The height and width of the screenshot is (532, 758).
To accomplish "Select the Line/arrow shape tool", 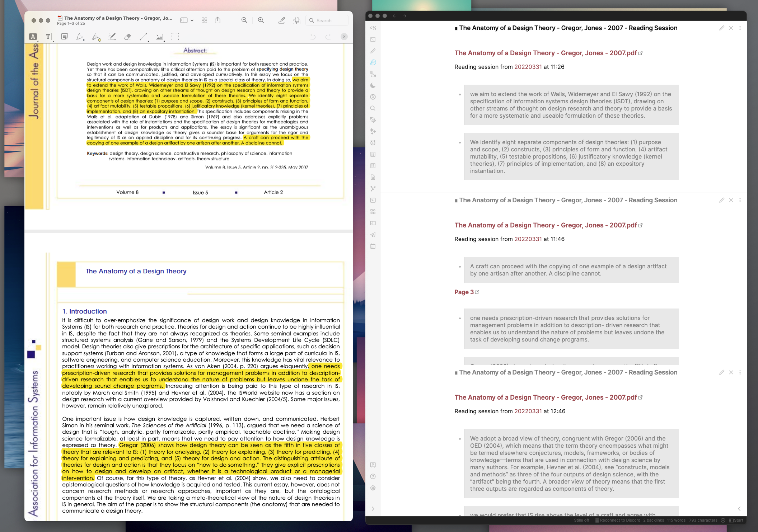I will pyautogui.click(x=144, y=37).
